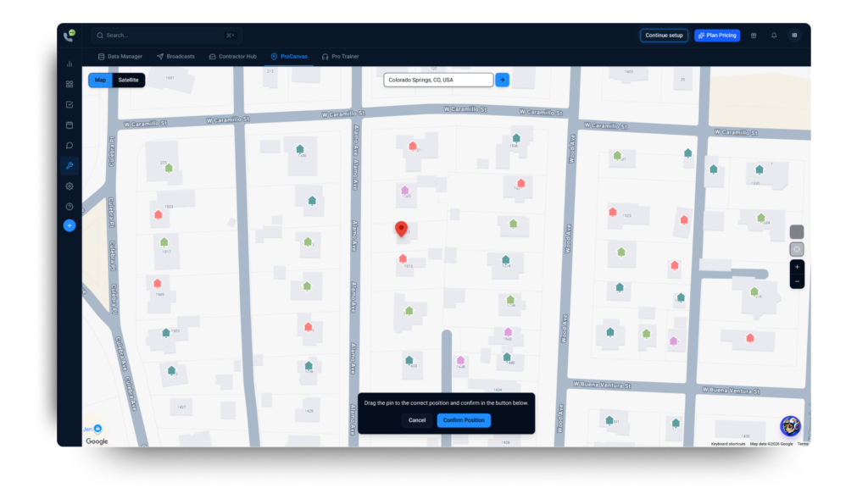868x488 pixels.
Task: Select the wrench tools sidebar icon
Action: tap(70, 166)
